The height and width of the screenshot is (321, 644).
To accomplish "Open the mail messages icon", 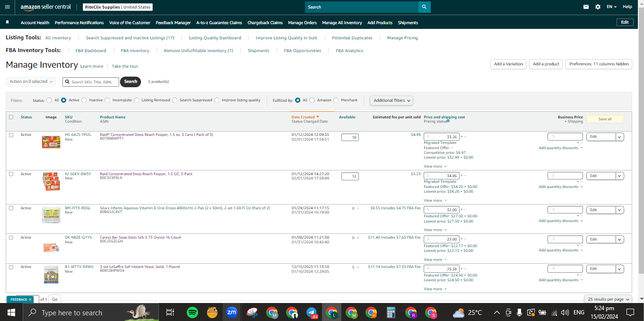I will 586,7.
